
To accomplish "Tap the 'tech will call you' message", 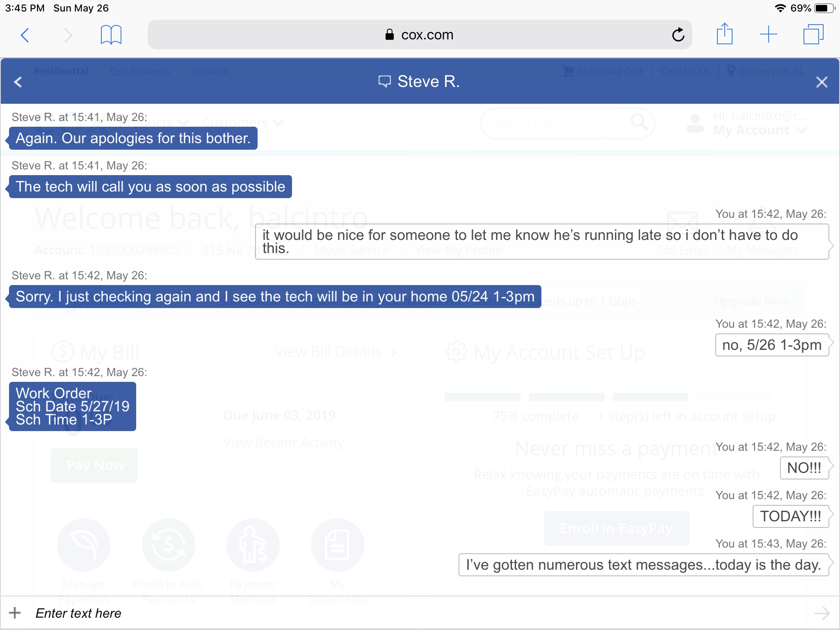I will (150, 187).
